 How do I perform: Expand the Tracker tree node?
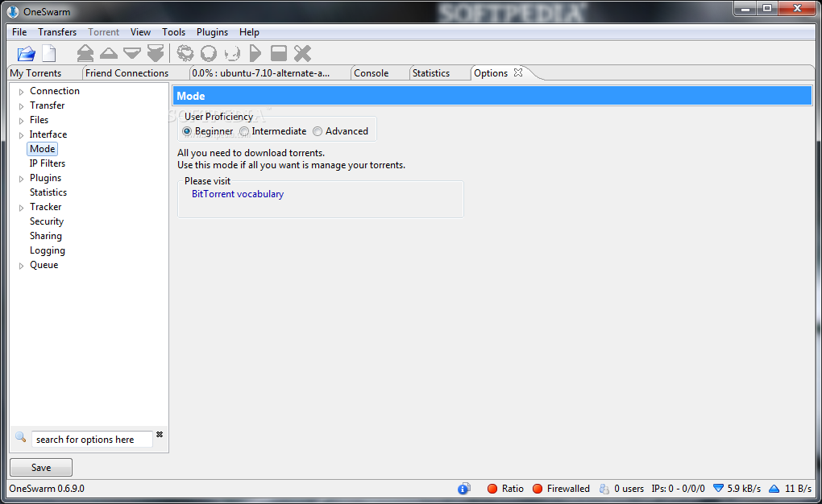pos(22,208)
